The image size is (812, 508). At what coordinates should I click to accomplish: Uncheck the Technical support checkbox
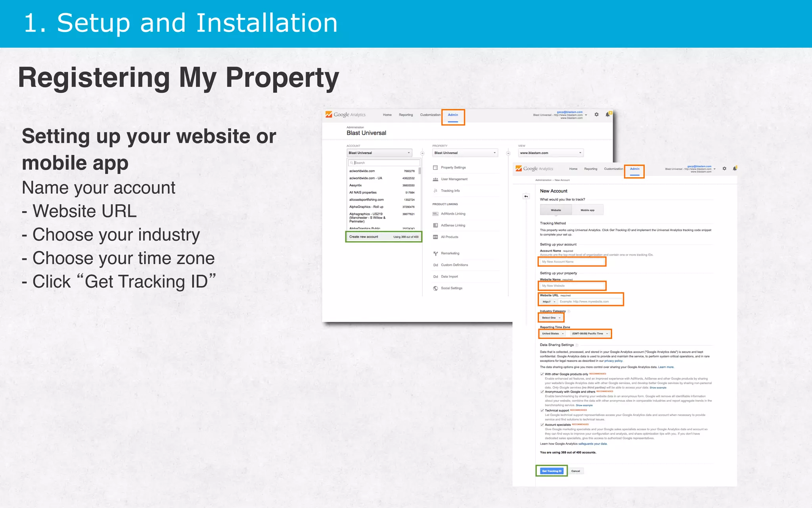click(542, 410)
